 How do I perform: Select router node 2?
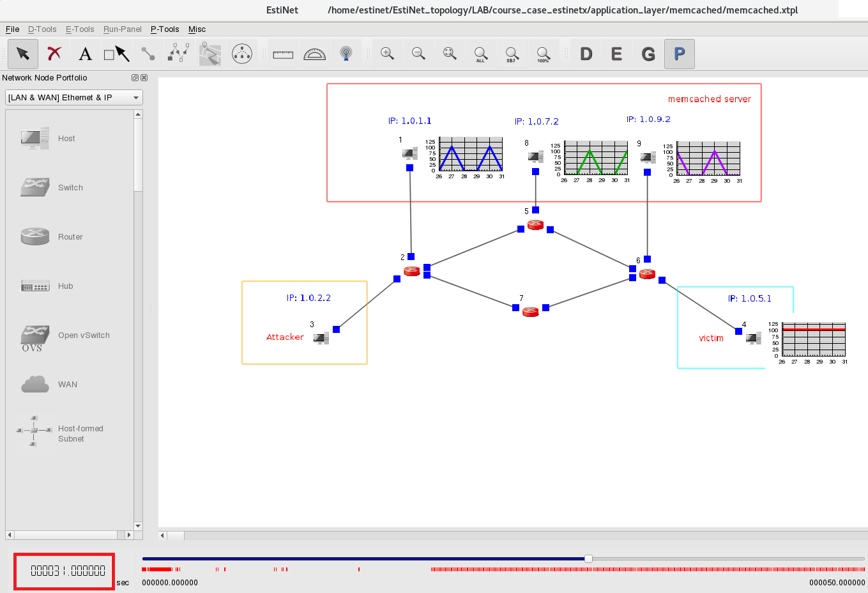[412, 271]
